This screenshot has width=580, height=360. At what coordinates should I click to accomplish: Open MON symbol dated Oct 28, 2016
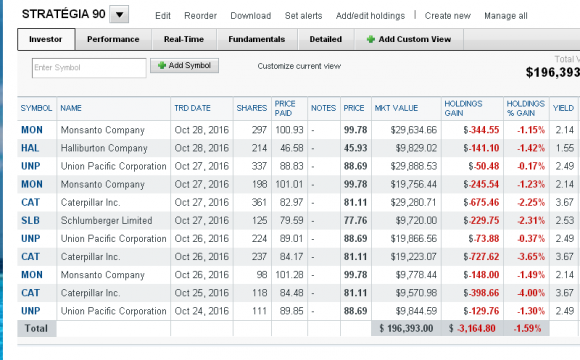point(32,130)
